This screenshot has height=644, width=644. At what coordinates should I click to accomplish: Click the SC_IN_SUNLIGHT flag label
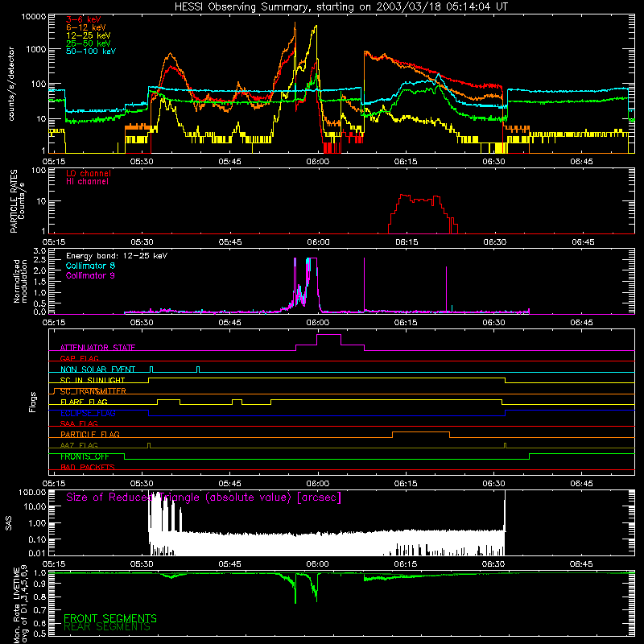(x=93, y=380)
